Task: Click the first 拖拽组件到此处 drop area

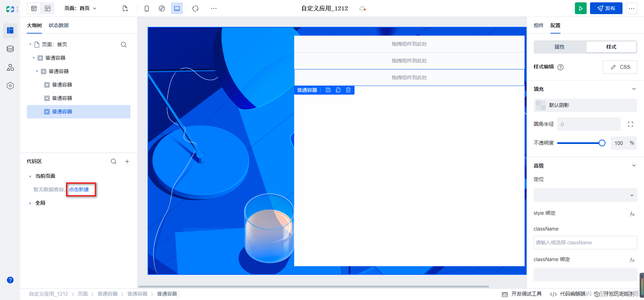Action: pyautogui.click(x=409, y=44)
